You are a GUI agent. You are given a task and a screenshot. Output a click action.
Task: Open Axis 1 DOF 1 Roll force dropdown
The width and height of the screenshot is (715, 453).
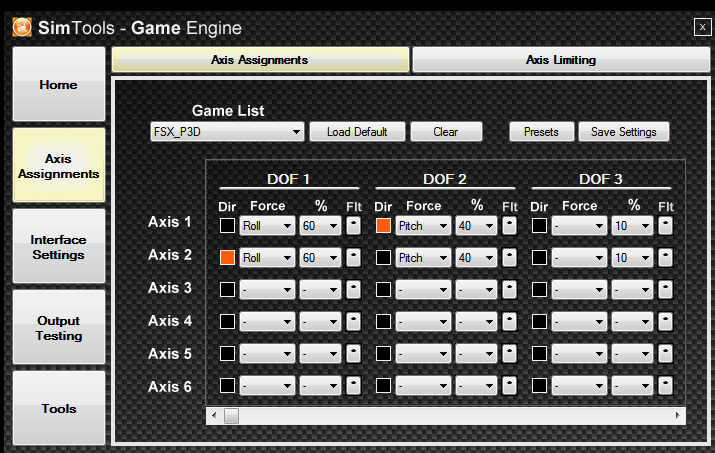pyautogui.click(x=267, y=225)
